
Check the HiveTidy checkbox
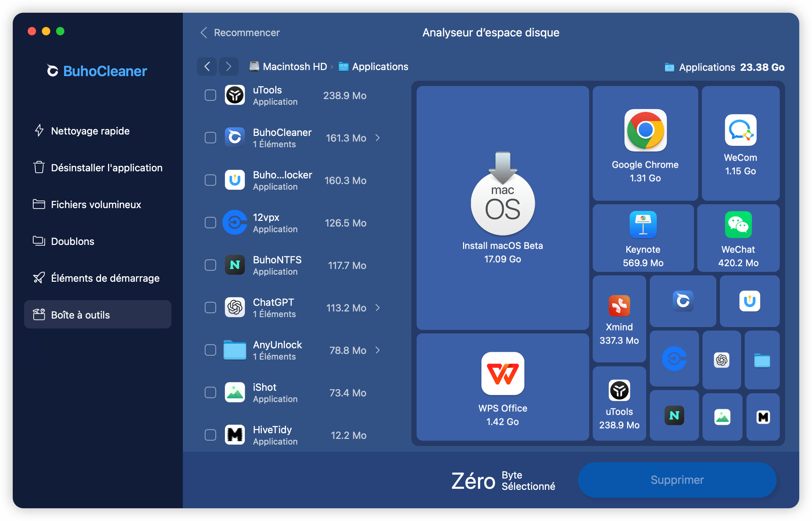pyautogui.click(x=210, y=435)
